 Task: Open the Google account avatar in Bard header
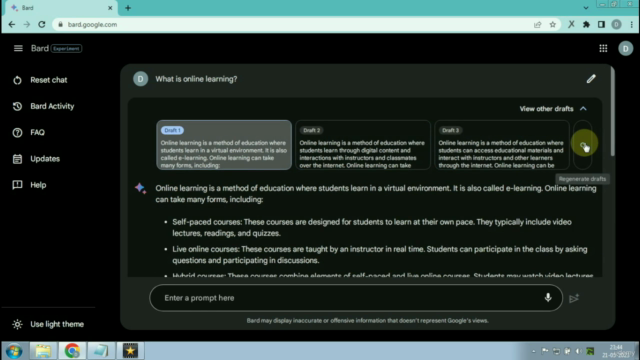pos(625,49)
